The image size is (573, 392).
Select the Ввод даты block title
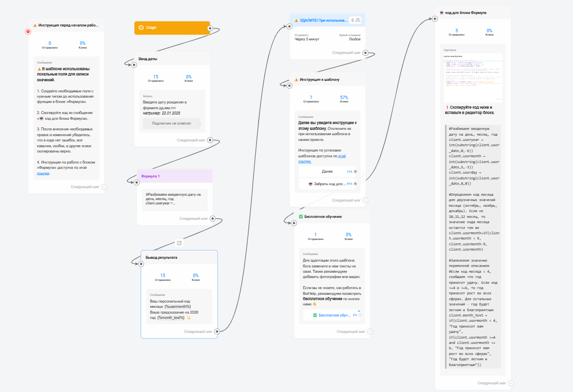(148, 59)
